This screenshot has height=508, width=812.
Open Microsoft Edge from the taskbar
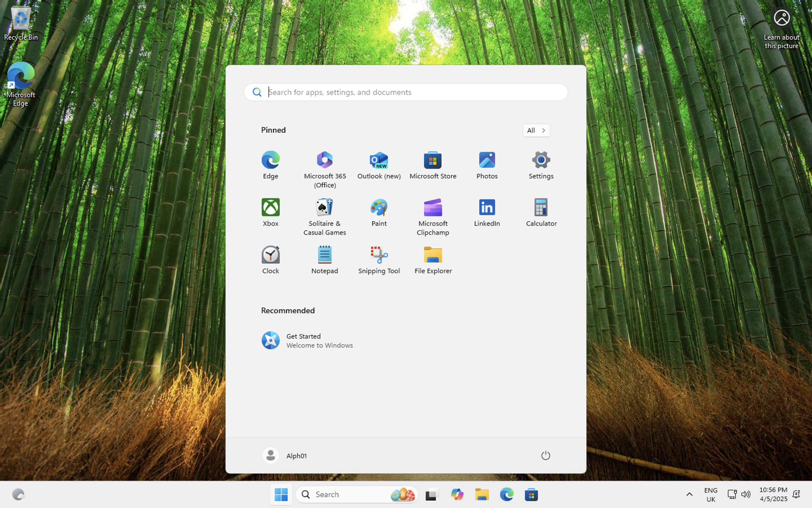click(x=507, y=494)
